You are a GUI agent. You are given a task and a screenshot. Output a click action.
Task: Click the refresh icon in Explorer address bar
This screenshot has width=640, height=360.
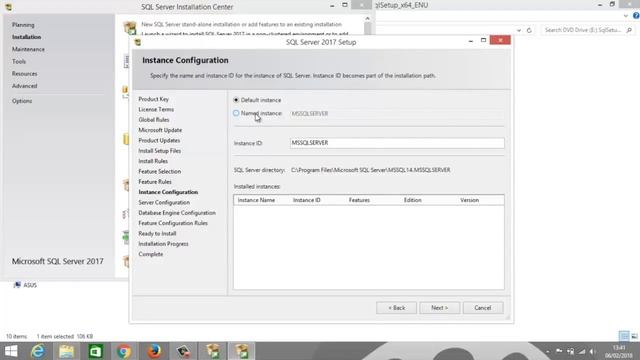tap(529, 30)
